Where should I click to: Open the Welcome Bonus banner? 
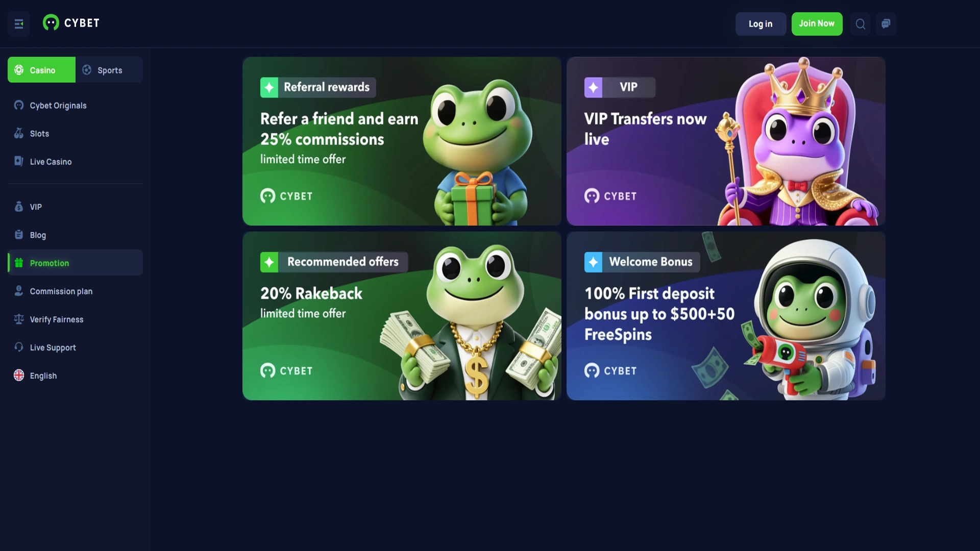[726, 316]
